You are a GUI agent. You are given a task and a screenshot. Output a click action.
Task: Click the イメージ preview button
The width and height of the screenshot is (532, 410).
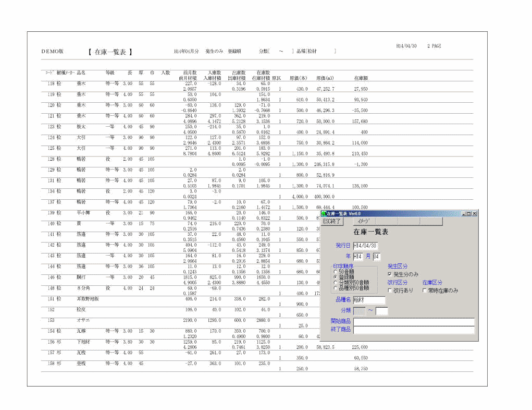[x=364, y=222]
